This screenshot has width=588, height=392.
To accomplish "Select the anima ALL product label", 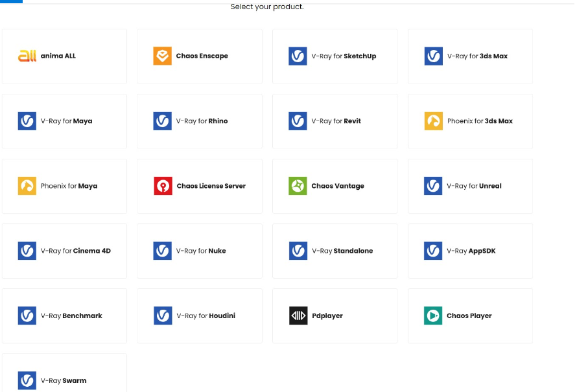I will [x=58, y=56].
